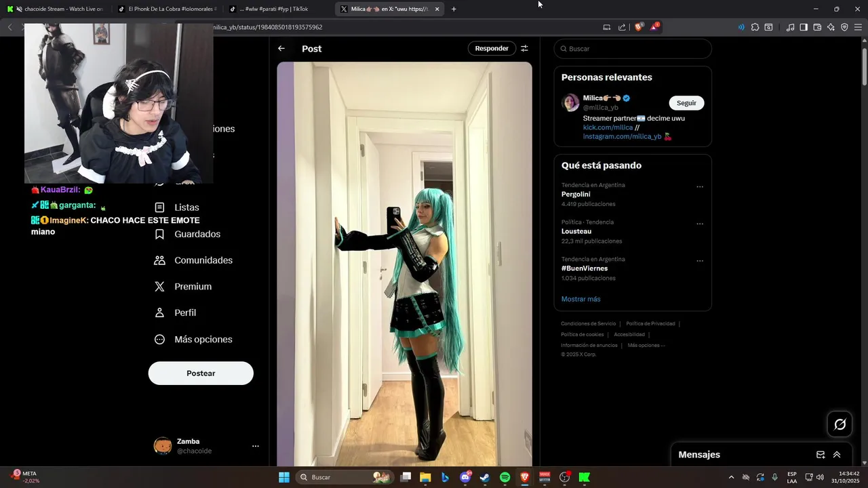Click the Postear button
The width and height of the screenshot is (868, 488).
click(201, 373)
